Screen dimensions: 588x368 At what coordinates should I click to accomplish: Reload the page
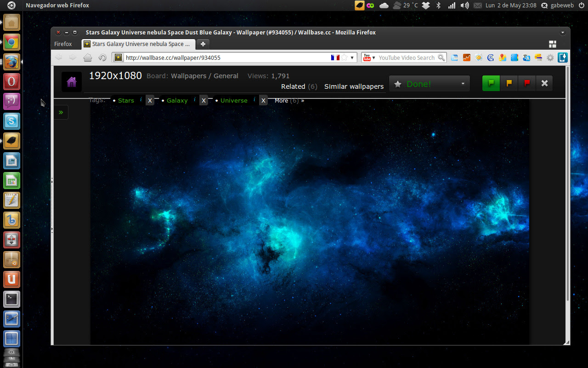(x=102, y=57)
